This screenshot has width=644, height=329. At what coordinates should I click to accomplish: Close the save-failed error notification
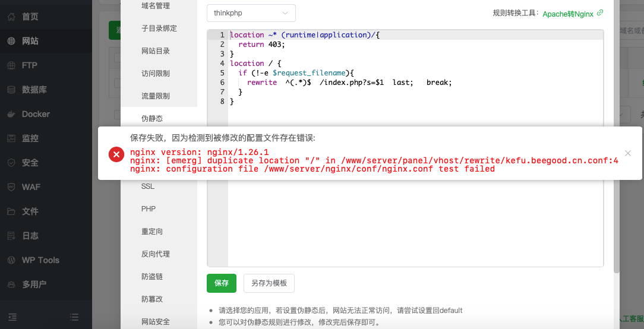(627, 153)
